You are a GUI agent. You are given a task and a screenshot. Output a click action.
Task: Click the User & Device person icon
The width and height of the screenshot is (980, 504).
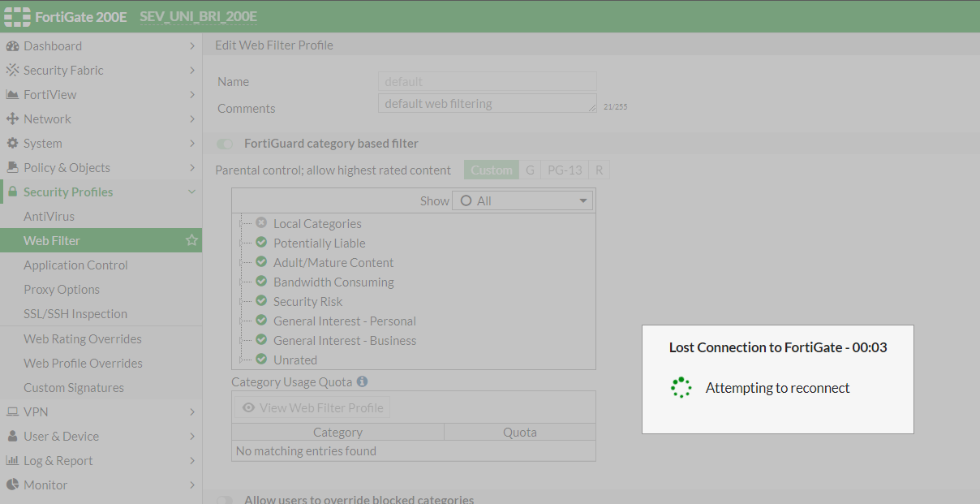pyautogui.click(x=12, y=437)
